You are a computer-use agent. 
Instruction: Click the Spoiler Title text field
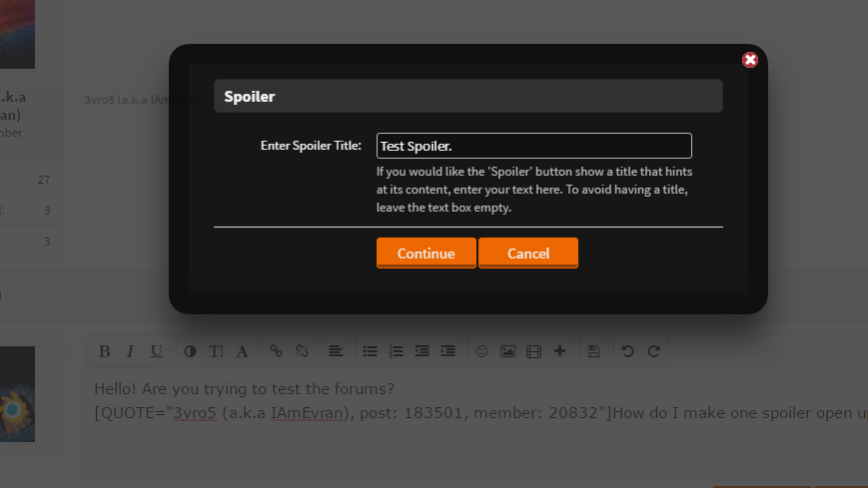coord(534,146)
